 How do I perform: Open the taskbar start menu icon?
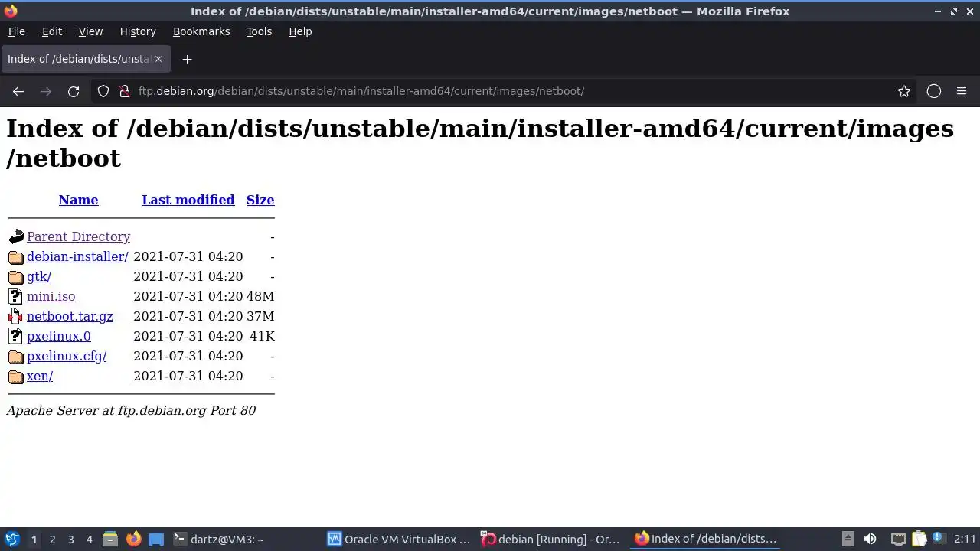click(x=11, y=539)
